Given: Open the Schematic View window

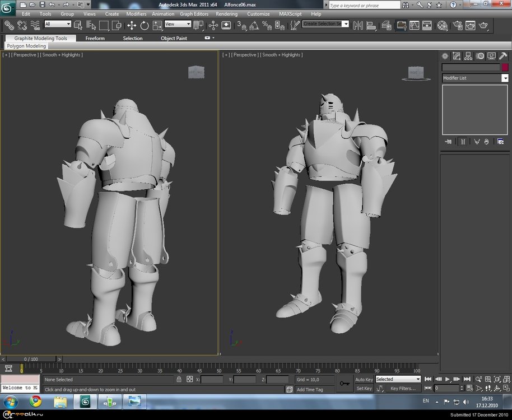Looking at the screenshot, I should point(427,25).
